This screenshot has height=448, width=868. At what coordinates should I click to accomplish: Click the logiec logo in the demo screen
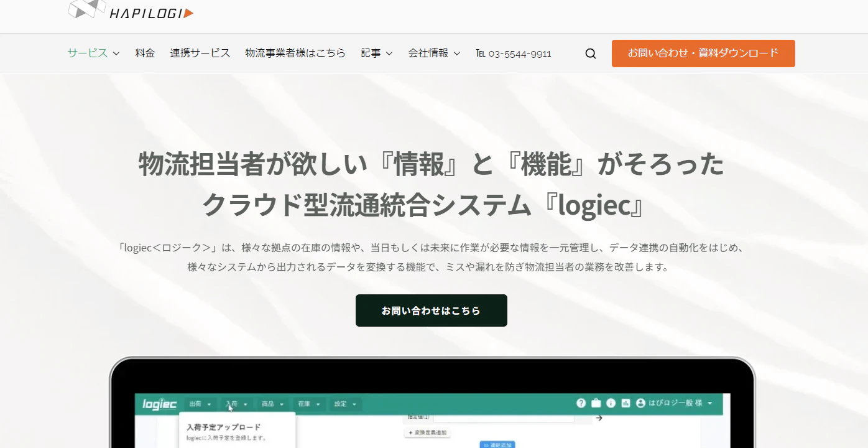160,404
